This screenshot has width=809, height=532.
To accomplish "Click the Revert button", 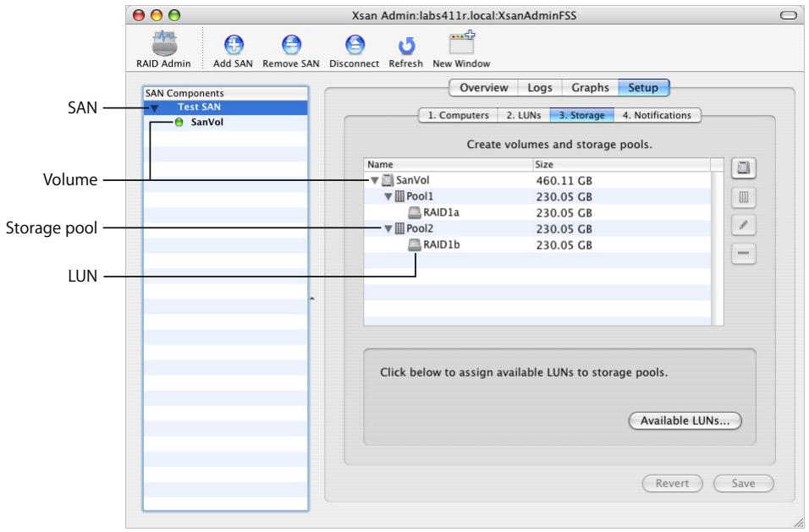I will (x=672, y=483).
